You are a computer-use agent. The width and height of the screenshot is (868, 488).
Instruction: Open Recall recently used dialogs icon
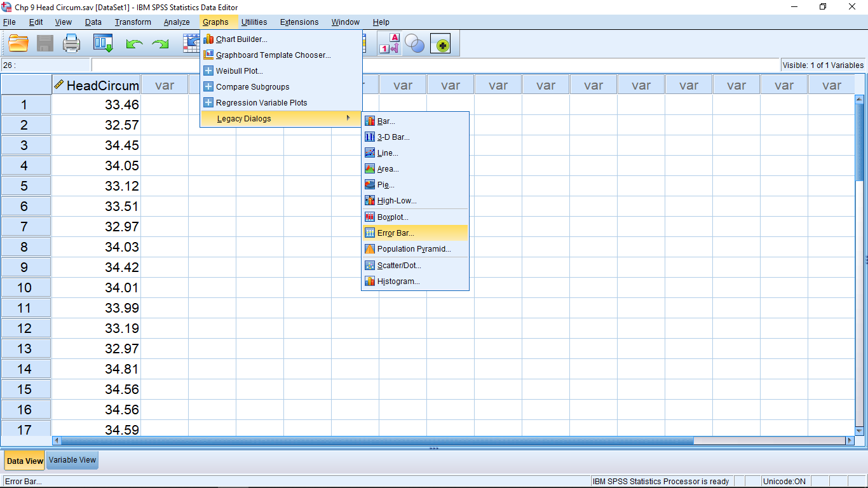click(x=103, y=44)
